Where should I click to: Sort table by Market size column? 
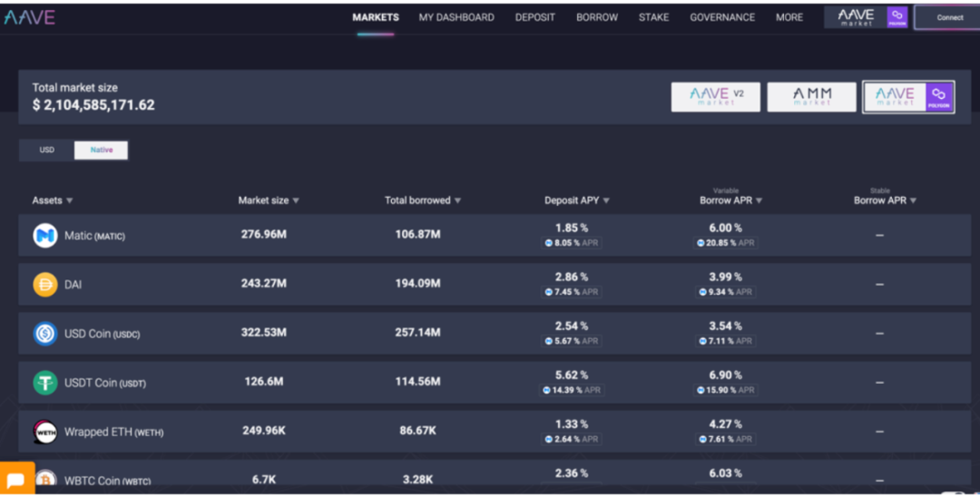pos(269,200)
